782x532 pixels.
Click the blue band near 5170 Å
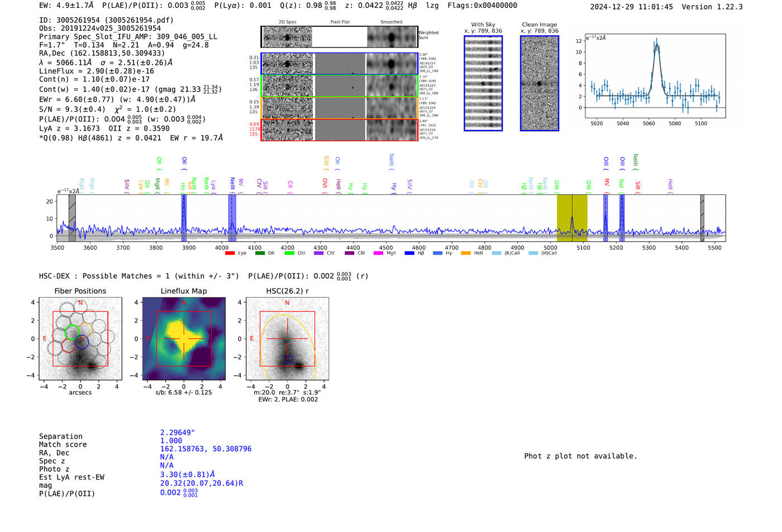[x=605, y=218]
